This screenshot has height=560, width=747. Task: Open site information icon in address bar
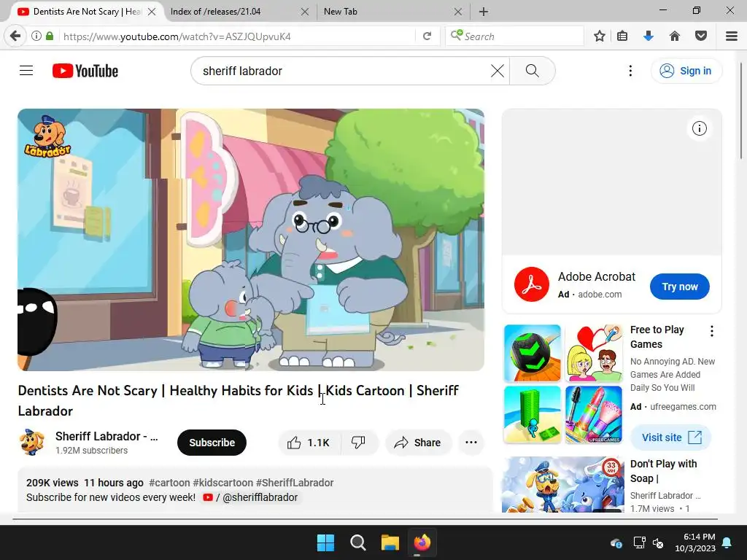[x=36, y=36]
